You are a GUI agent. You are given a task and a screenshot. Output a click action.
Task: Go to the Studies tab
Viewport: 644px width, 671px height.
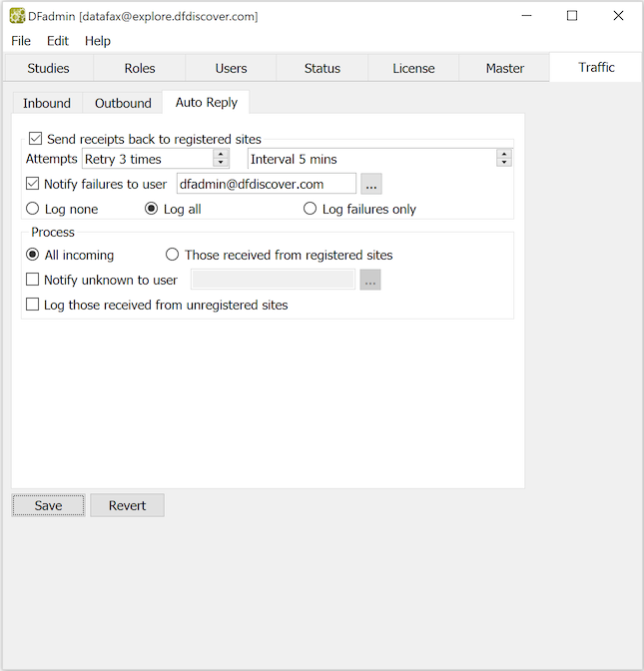click(x=48, y=68)
